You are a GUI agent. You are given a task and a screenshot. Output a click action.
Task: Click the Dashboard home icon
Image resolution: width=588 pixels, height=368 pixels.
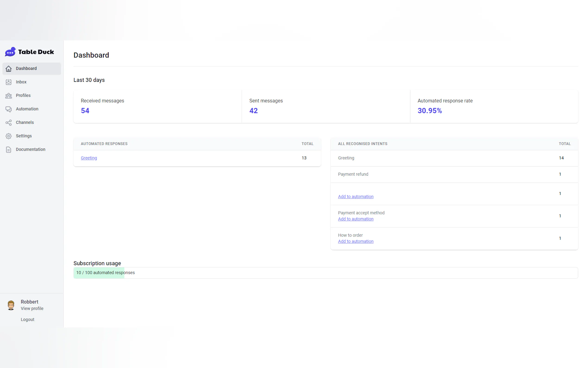(9, 69)
